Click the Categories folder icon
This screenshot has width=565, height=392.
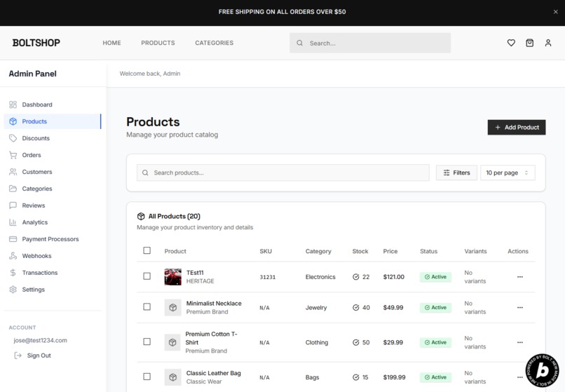(x=13, y=189)
